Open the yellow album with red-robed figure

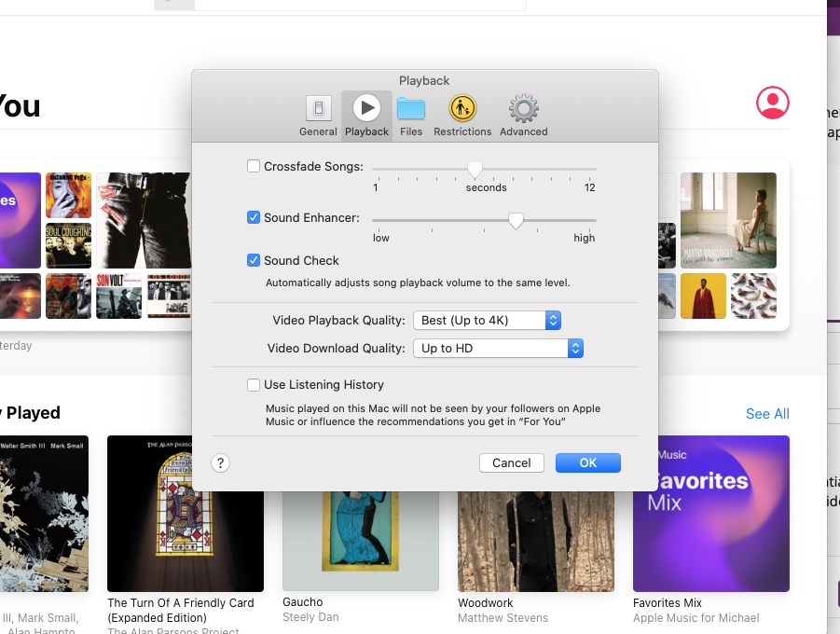point(703,296)
